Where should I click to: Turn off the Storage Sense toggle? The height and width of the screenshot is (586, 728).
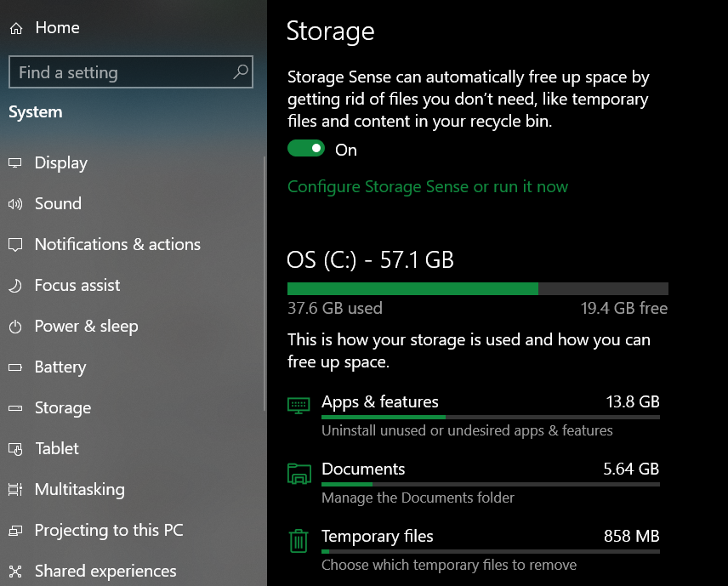point(306,149)
